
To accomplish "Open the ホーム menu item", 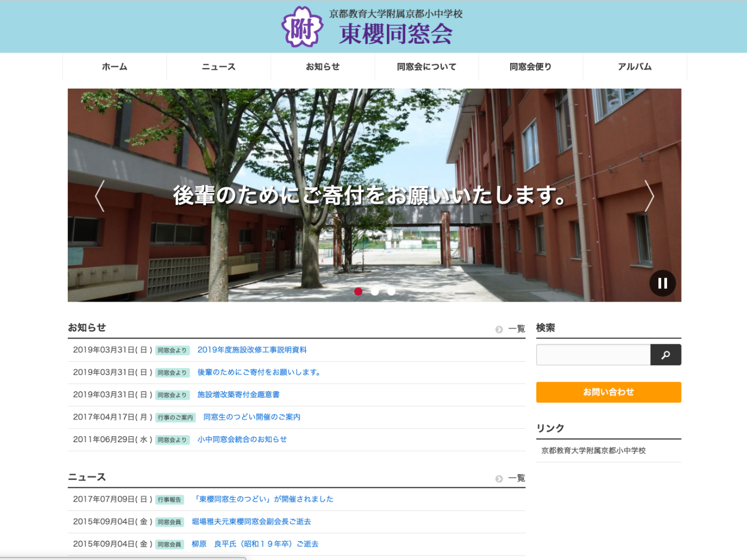I will (114, 66).
